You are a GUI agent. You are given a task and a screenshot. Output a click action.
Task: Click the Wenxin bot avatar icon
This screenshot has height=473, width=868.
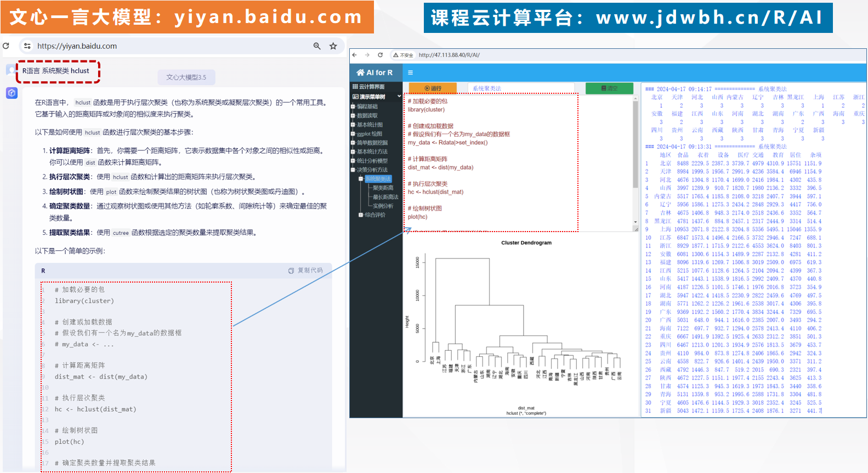click(x=12, y=93)
